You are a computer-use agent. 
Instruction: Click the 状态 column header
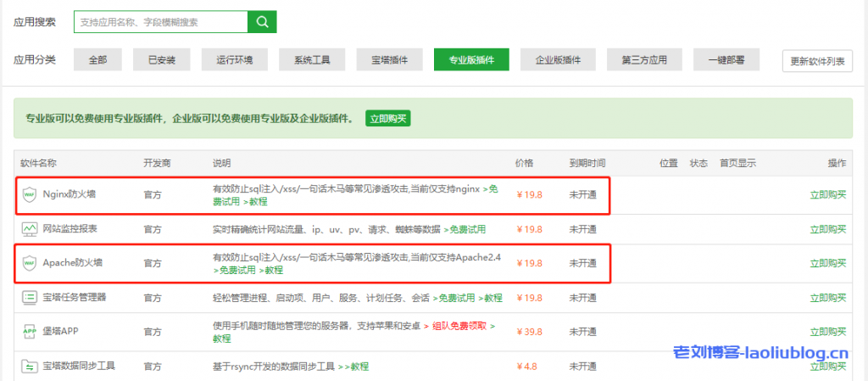point(698,164)
